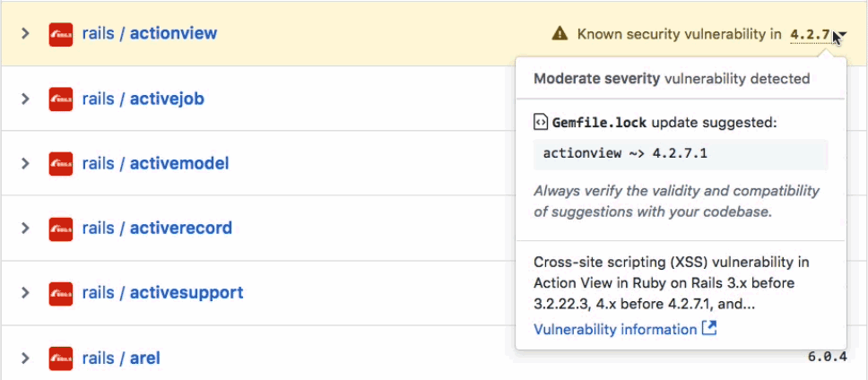The height and width of the screenshot is (380, 868).
Task: Open the Vulnerability information link
Action: pyautogui.click(x=615, y=330)
